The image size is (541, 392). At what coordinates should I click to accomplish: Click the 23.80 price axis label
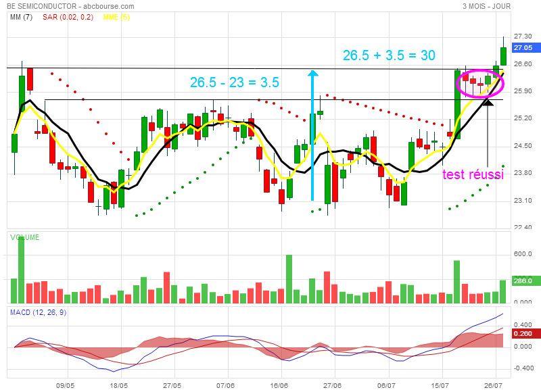(x=523, y=173)
